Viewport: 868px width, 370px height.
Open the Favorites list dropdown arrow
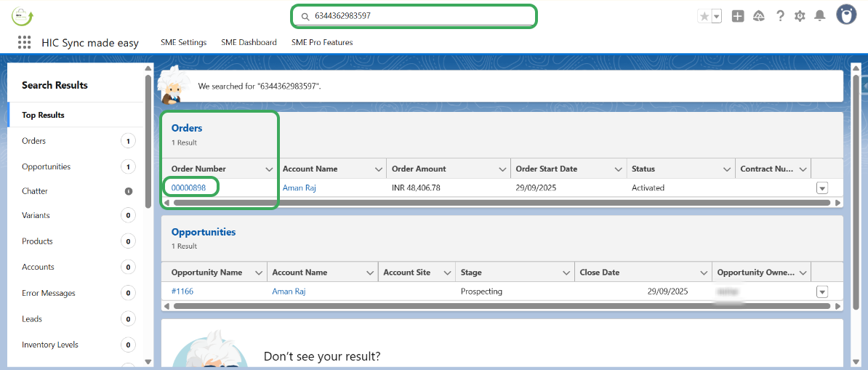coord(717,17)
